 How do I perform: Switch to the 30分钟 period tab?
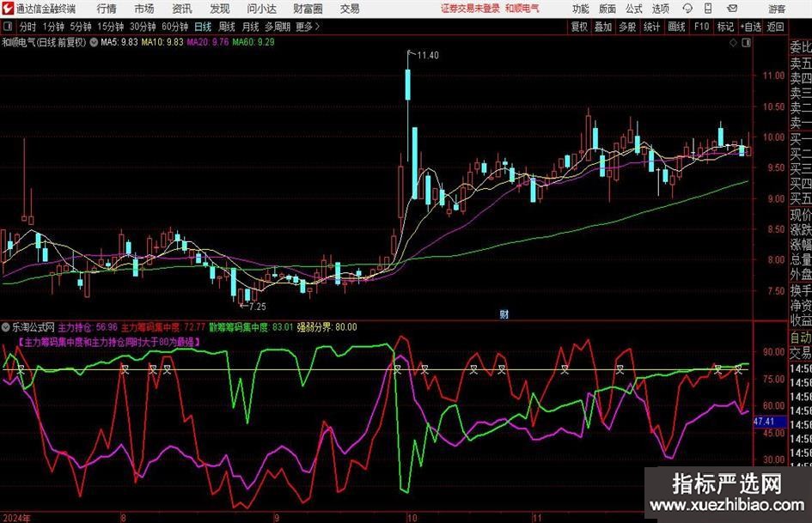coord(143,27)
